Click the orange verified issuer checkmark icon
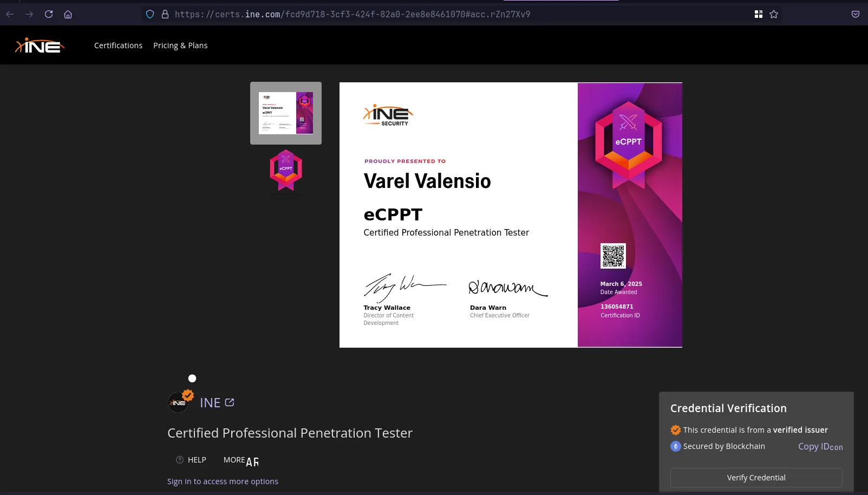Image resolution: width=868 pixels, height=495 pixels. click(x=675, y=430)
